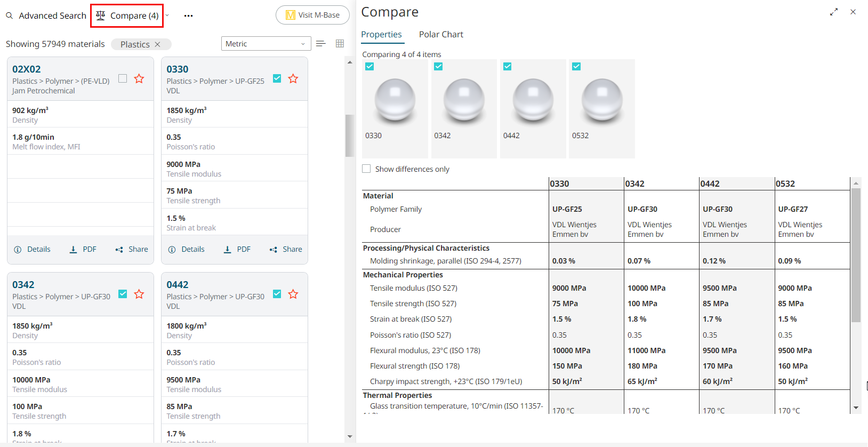
Task: Open the Compare (4) panel
Action: [127, 15]
